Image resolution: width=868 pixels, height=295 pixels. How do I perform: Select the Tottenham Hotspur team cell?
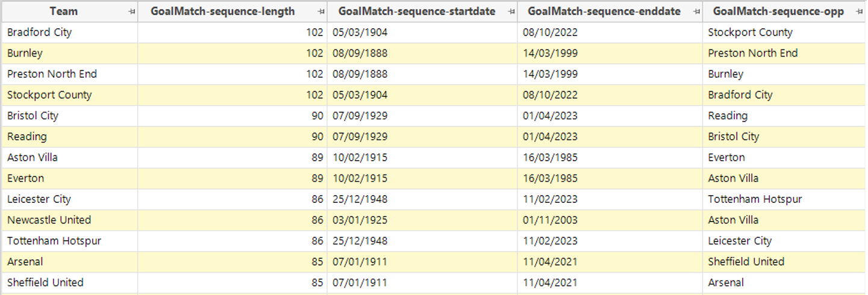54,241
